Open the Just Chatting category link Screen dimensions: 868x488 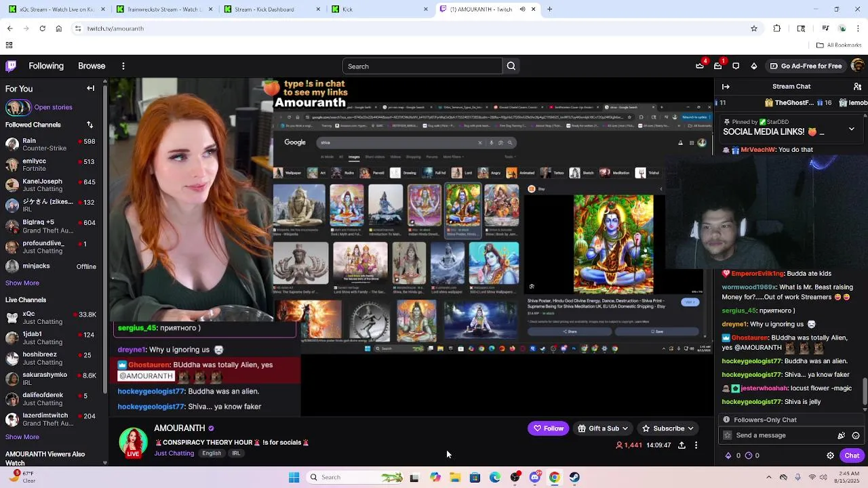coord(174,453)
